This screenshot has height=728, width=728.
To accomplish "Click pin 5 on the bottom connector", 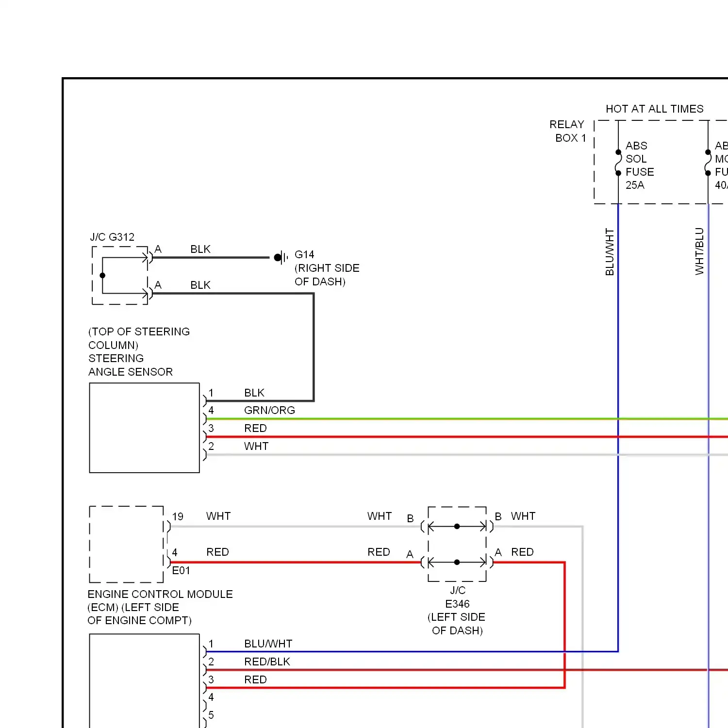I will tap(211, 715).
